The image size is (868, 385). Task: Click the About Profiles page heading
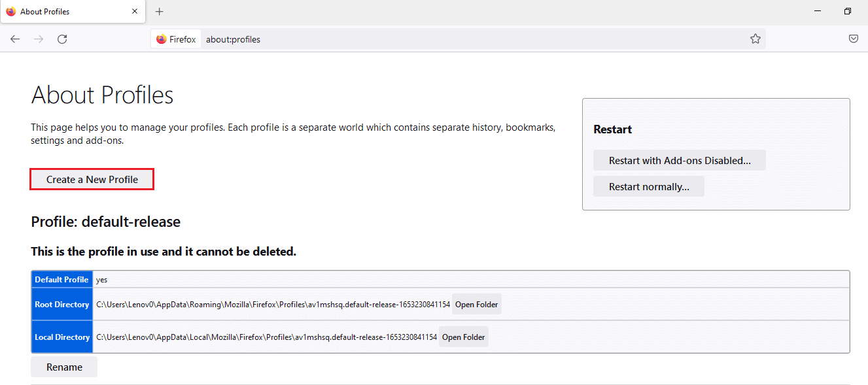(102, 95)
